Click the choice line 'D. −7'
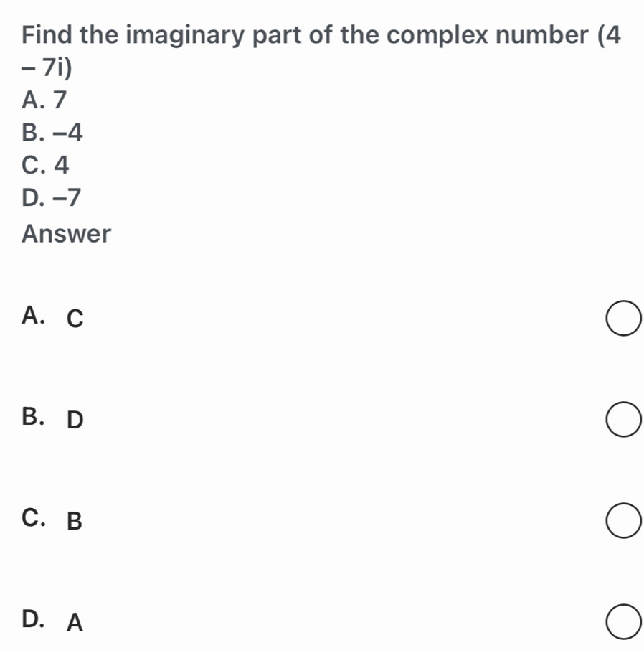Viewport: 644px width, 653px height. pyautogui.click(x=52, y=199)
